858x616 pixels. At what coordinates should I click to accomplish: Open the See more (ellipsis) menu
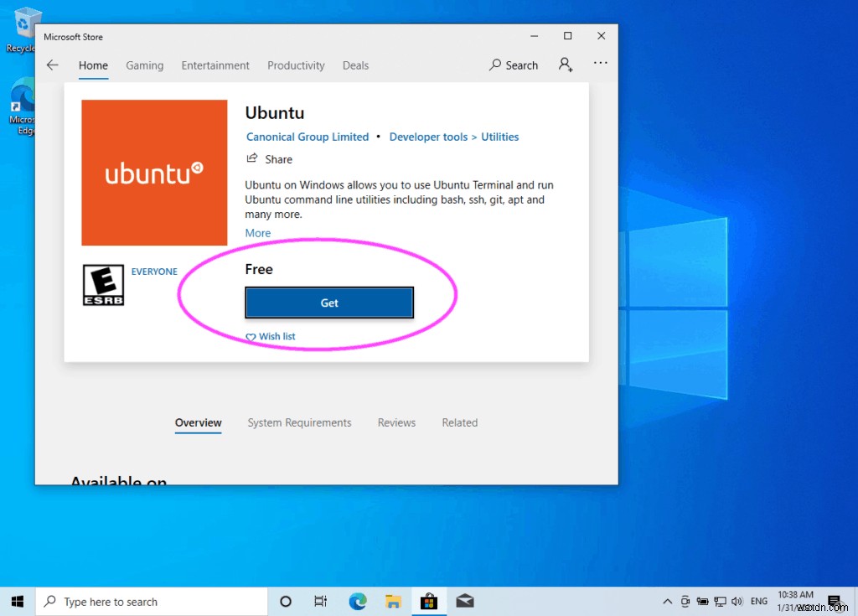coord(600,65)
